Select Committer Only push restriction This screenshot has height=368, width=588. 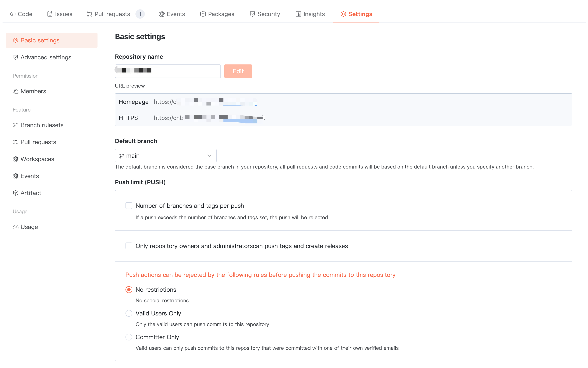129,337
